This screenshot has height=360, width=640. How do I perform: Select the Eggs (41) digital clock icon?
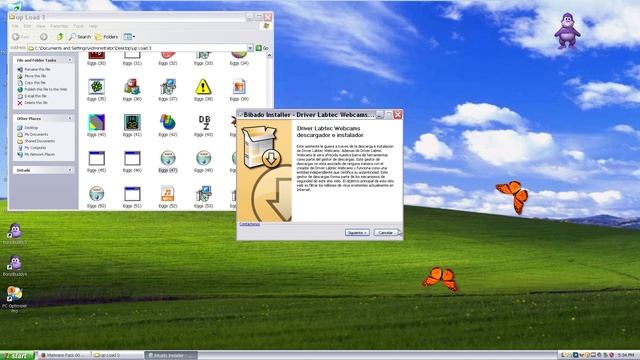(132, 122)
